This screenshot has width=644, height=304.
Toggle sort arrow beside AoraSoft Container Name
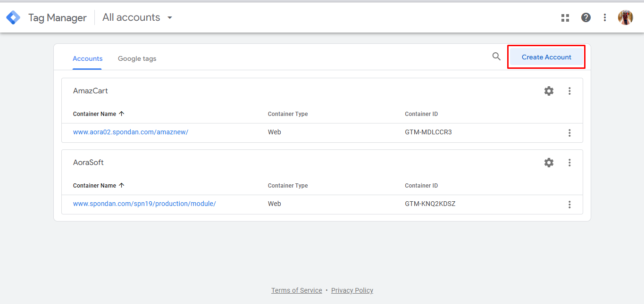coord(122,185)
